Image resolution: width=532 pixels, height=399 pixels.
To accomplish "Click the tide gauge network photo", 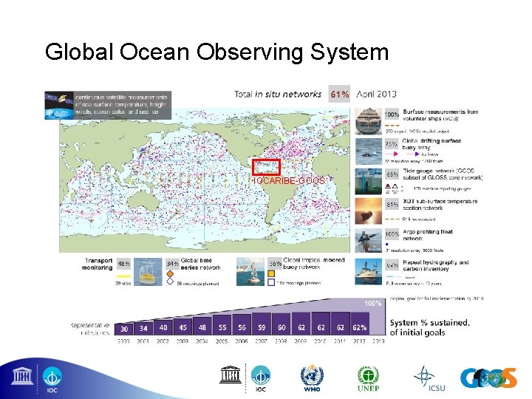I will point(369,182).
